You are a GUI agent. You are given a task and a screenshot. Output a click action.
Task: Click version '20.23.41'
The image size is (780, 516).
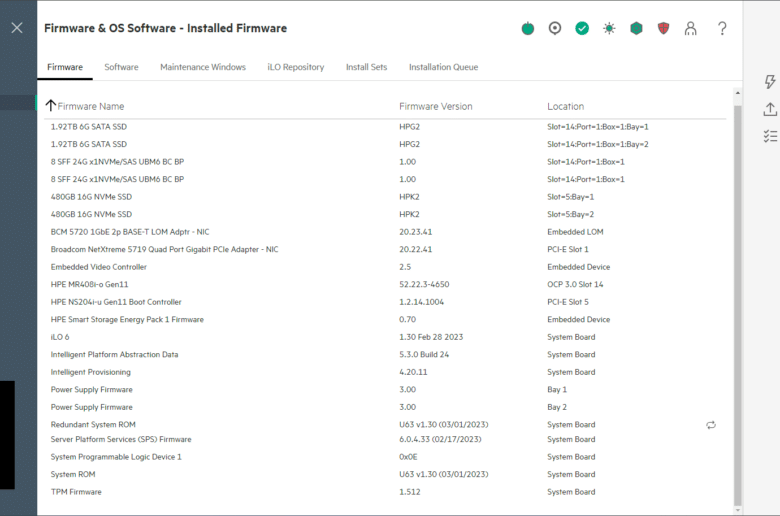415,232
